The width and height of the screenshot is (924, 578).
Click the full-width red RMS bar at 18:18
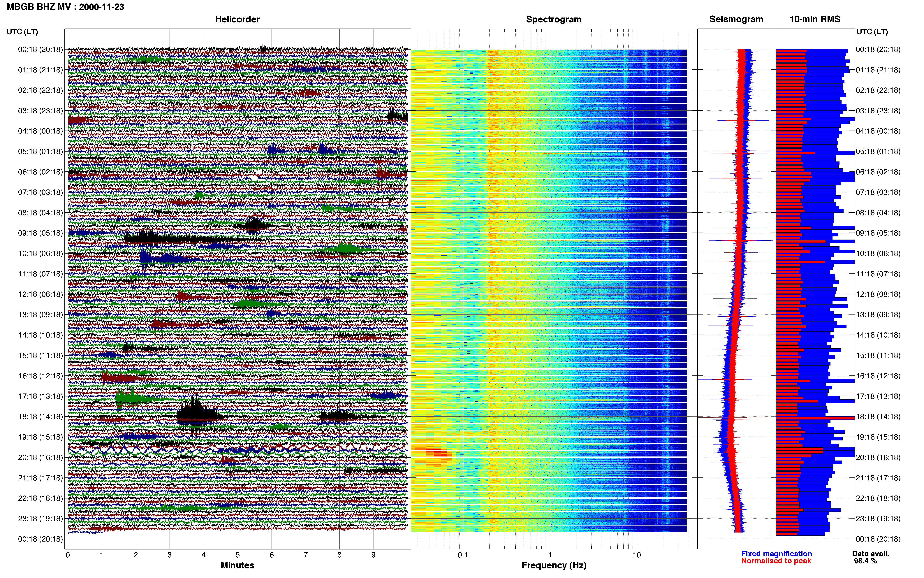(816, 418)
